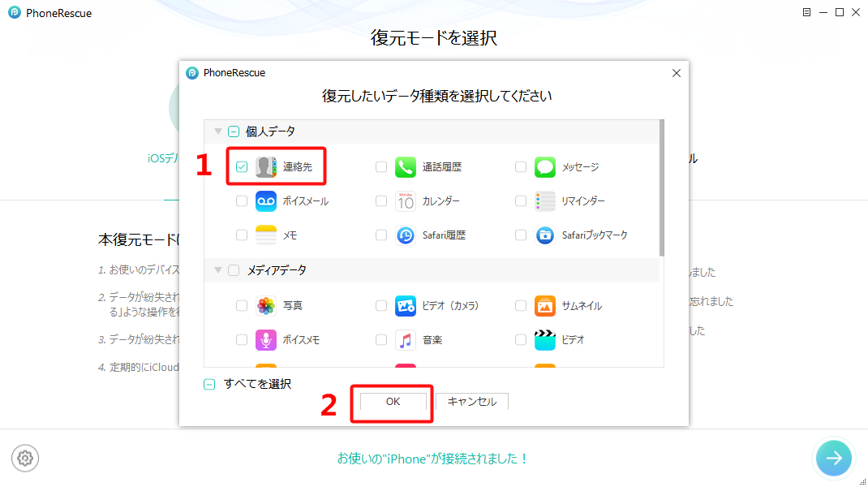Image resolution: width=868 pixels, height=487 pixels.
Task: Check the カレンダー checkbox
Action: tap(380, 201)
